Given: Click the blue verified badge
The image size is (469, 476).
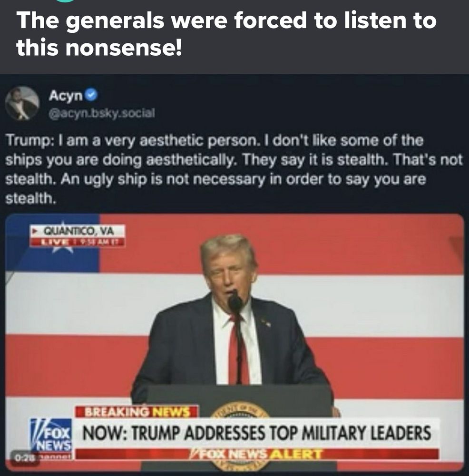Looking at the screenshot, I should [91, 96].
